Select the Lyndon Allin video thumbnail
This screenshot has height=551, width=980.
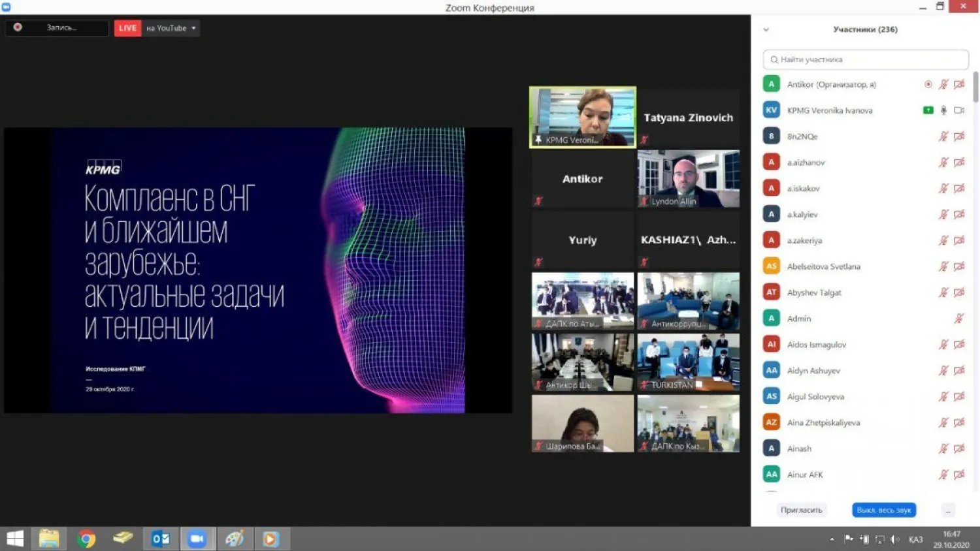coord(689,179)
